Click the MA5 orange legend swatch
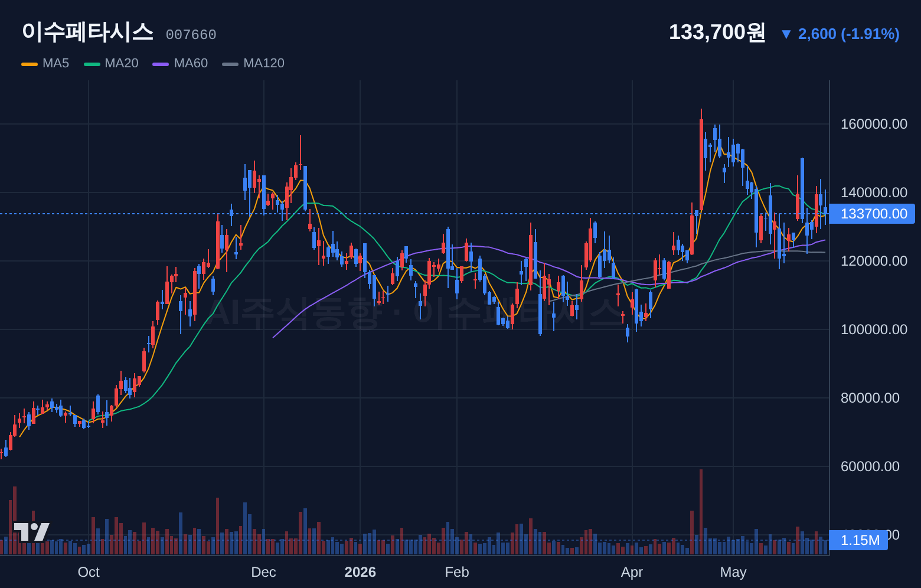 pyautogui.click(x=30, y=64)
